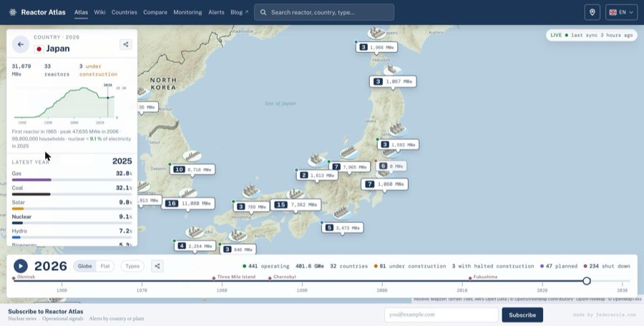
Task: Select the 7 reactors 1,060 MWe marker
Action: [385, 184]
